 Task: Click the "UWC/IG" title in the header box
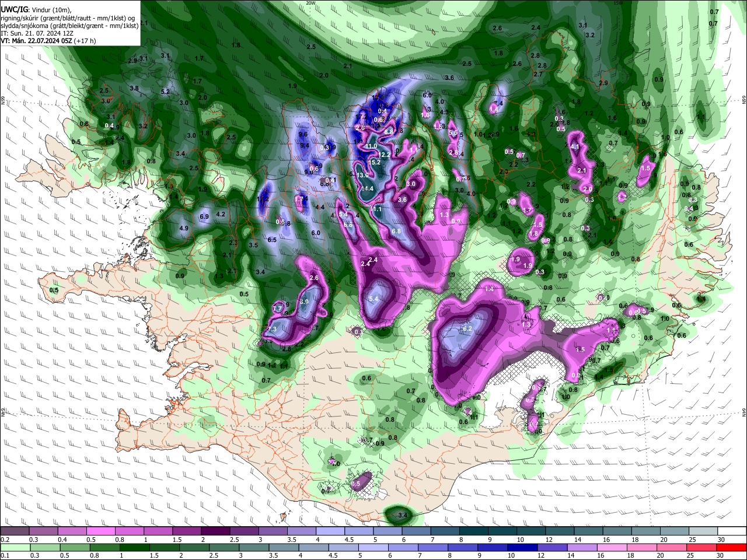pos(14,10)
